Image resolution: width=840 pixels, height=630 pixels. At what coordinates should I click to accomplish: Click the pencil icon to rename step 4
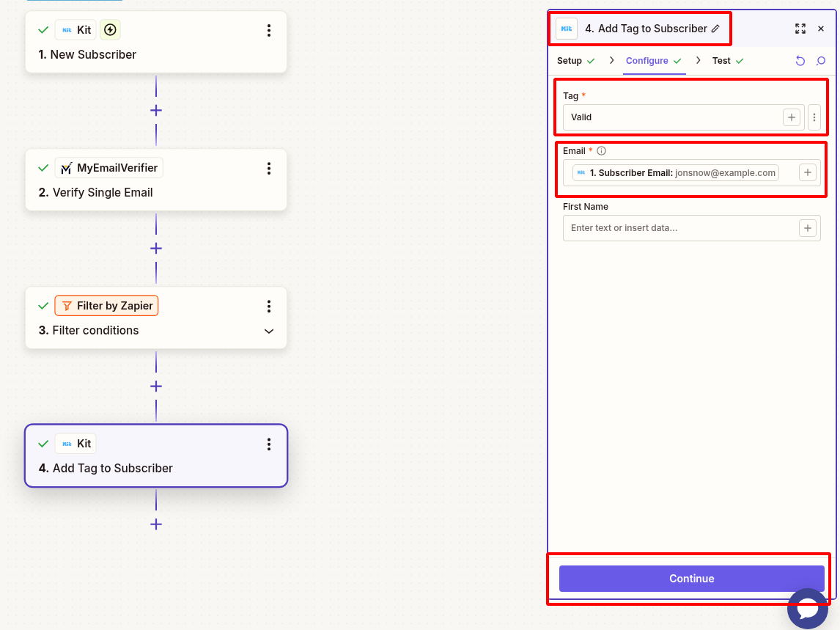(716, 29)
